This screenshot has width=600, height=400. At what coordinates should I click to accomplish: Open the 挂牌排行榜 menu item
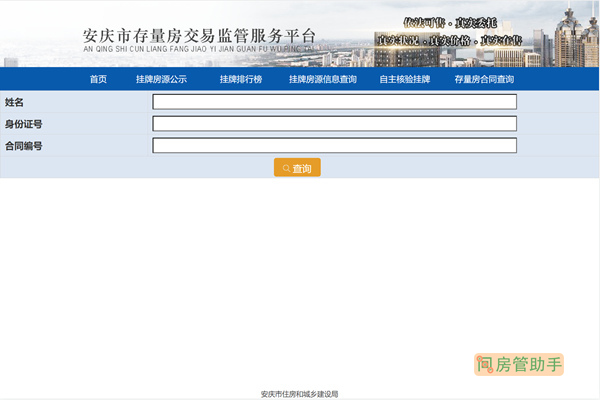point(241,79)
